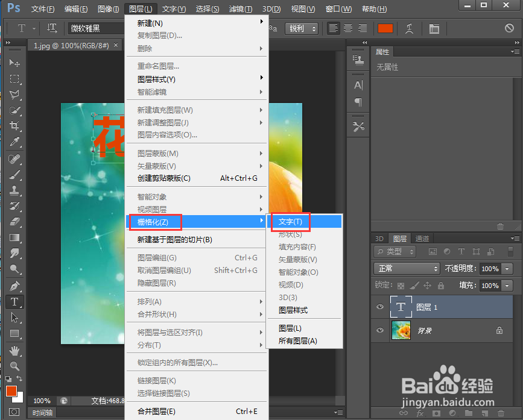Choose 栅格化(Z) in the Layer menu
Viewport: 523px width, 420px height.
[x=197, y=222]
